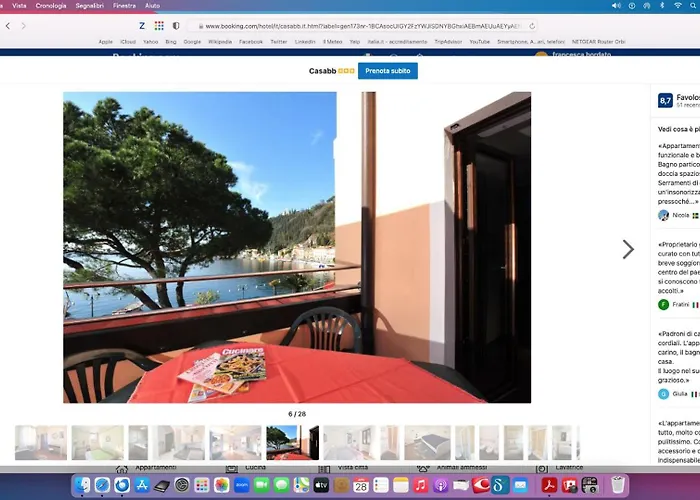Click reviewer name Nicola
The image size is (700, 500).
[x=681, y=215]
